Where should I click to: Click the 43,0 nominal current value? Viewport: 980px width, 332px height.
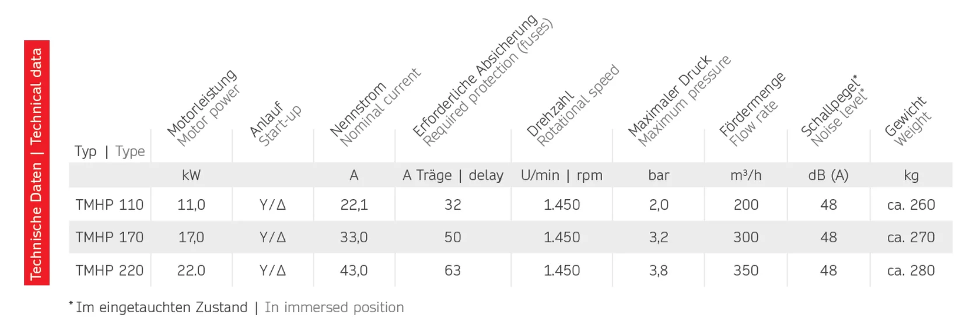(353, 271)
